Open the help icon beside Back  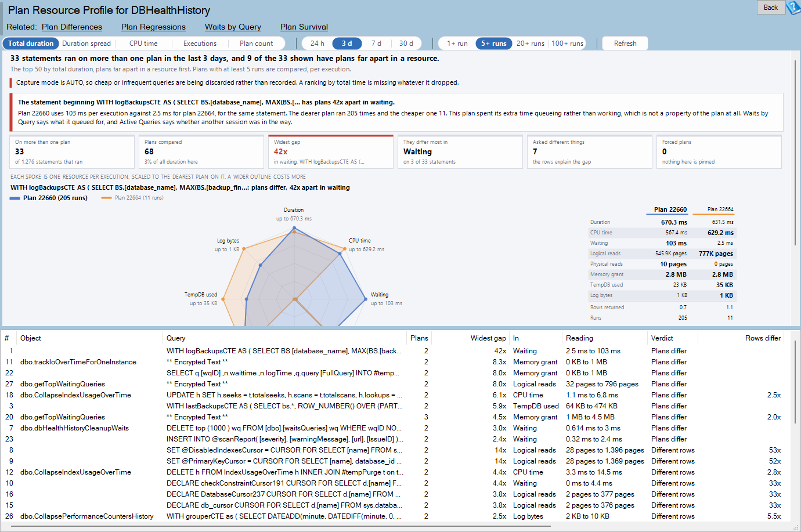(793, 8)
